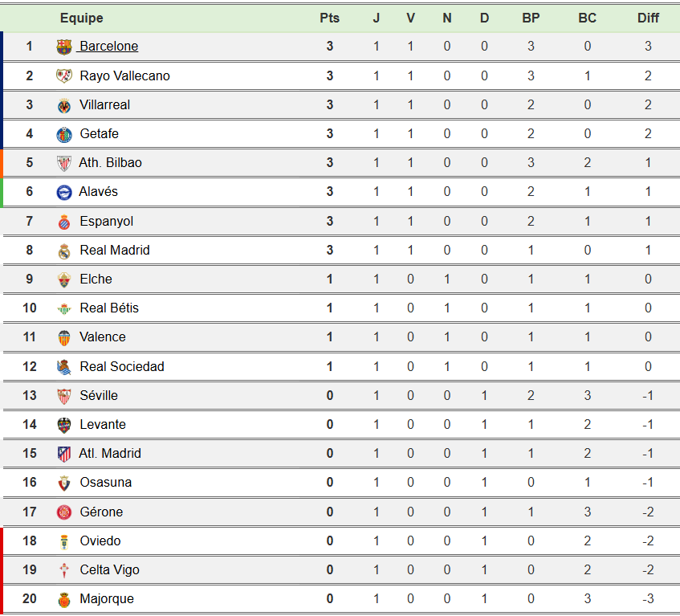
Task: Click the Real Sociedad crest icon
Action: [64, 367]
